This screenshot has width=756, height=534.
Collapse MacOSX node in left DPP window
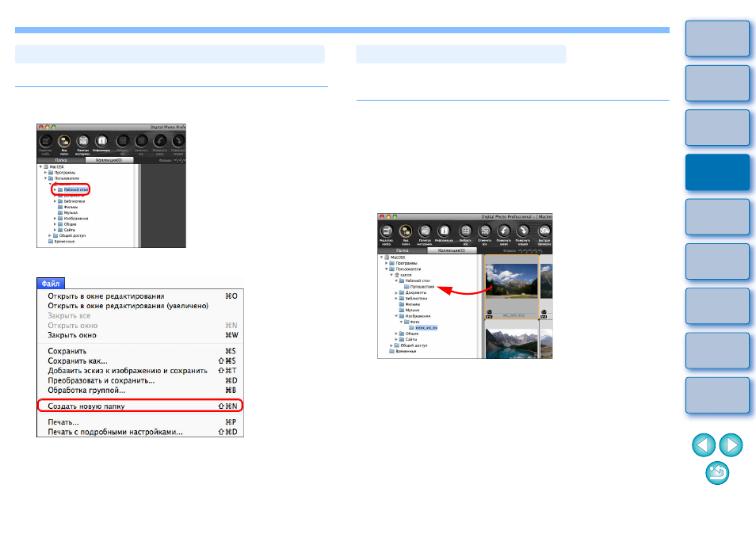pos(41,166)
